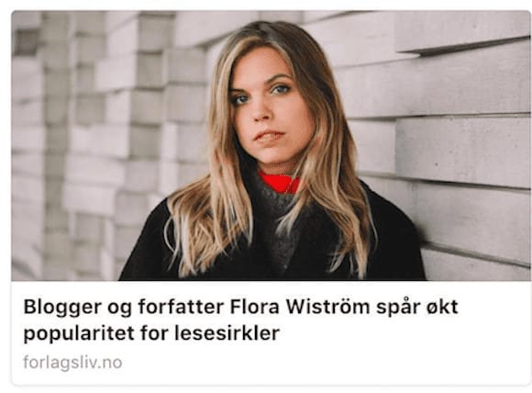532x393 pixels.
Task: Click the word 'forfatter' in the headline
Action: tap(181, 307)
